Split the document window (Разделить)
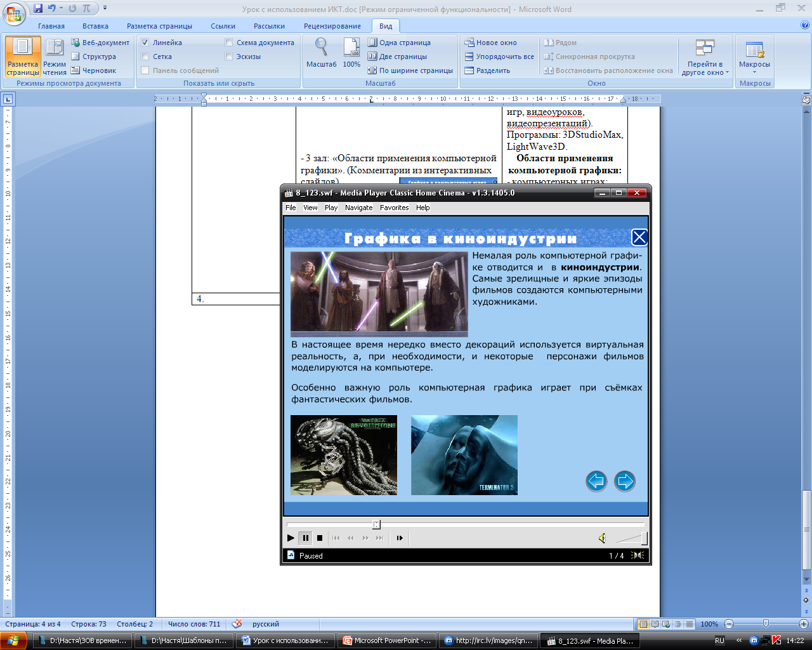 [x=487, y=70]
